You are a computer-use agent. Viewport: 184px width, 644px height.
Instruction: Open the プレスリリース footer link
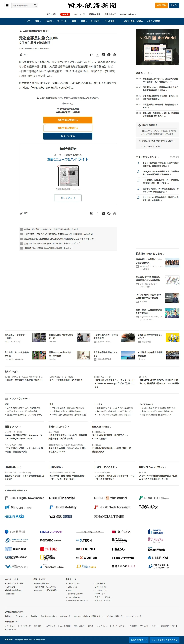[x=21, y=616]
